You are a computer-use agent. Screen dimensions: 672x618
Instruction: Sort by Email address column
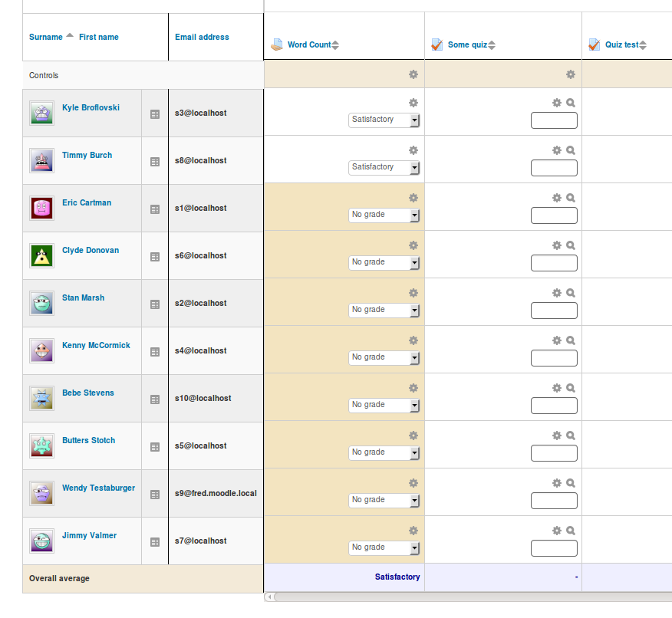(x=202, y=38)
